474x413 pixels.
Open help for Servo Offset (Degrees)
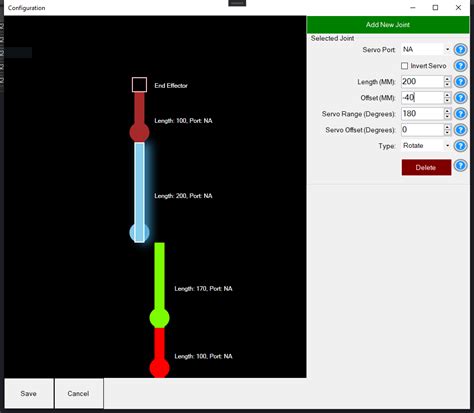460,130
